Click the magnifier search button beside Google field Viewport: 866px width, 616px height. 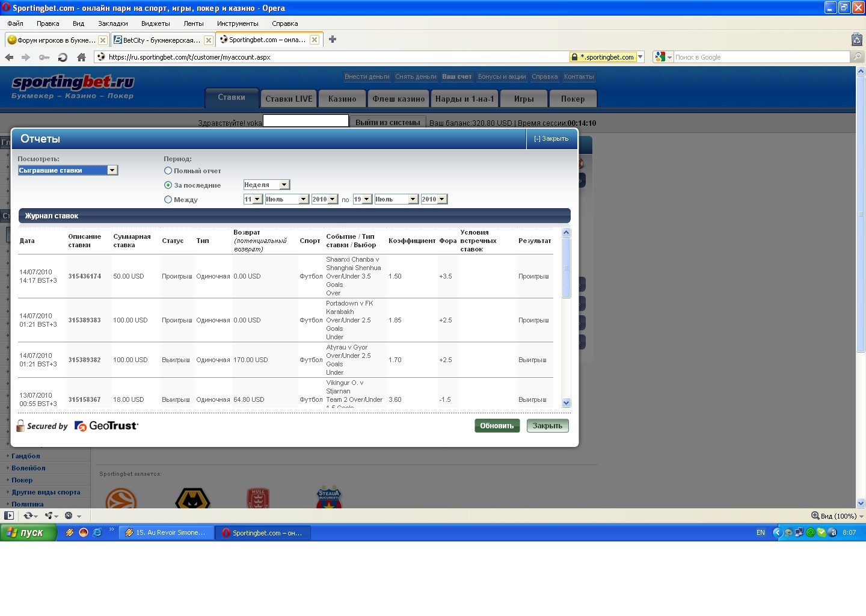click(858, 57)
